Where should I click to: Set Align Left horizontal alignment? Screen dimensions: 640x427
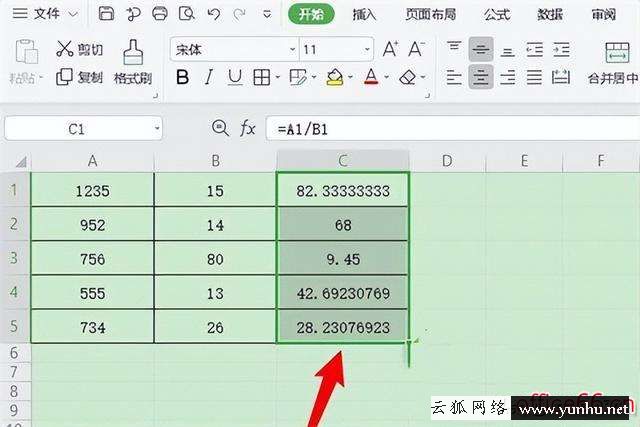(x=454, y=77)
